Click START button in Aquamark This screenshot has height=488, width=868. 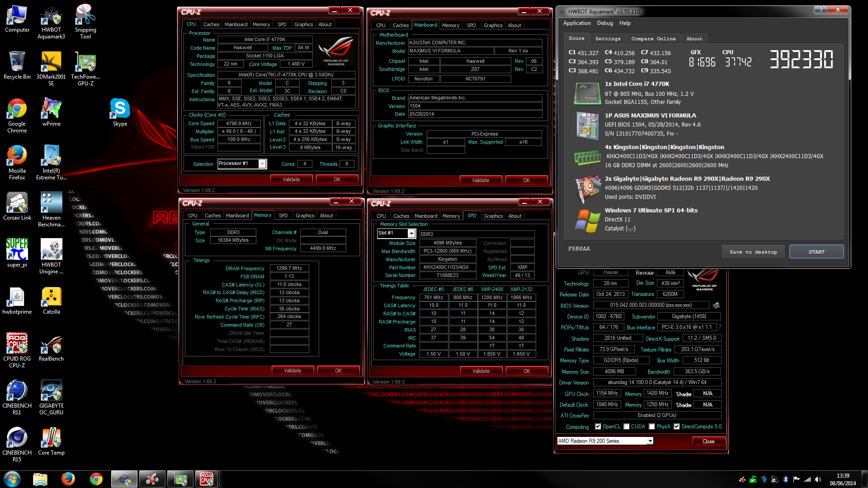tap(816, 252)
